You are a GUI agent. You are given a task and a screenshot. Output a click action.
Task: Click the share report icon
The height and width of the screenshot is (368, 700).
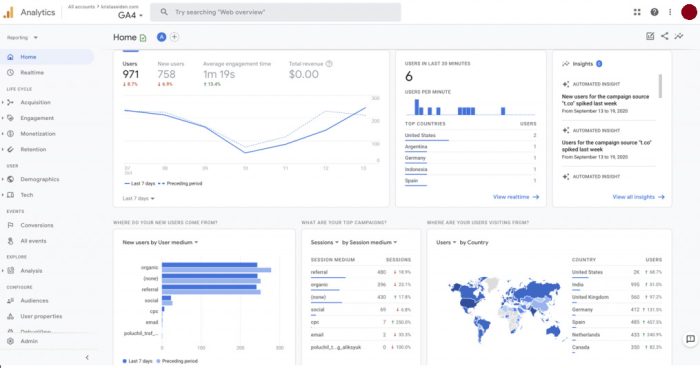point(665,36)
